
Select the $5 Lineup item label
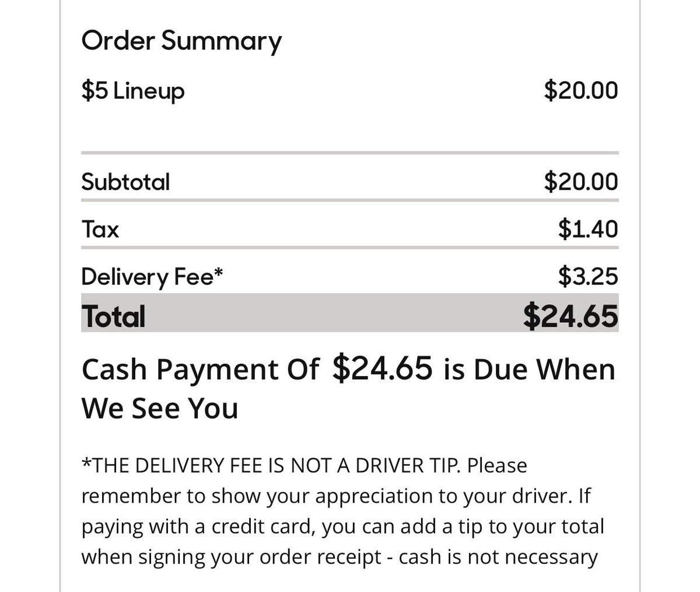[x=133, y=91]
